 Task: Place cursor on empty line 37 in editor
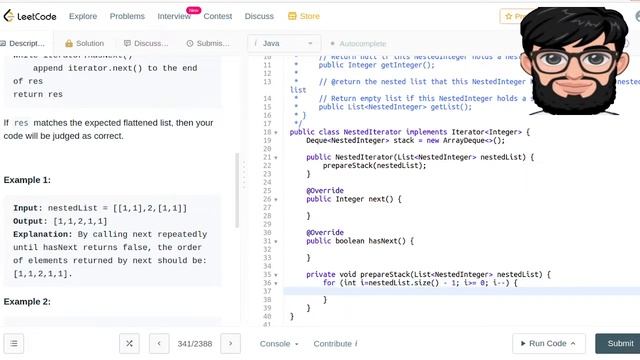[461, 291]
